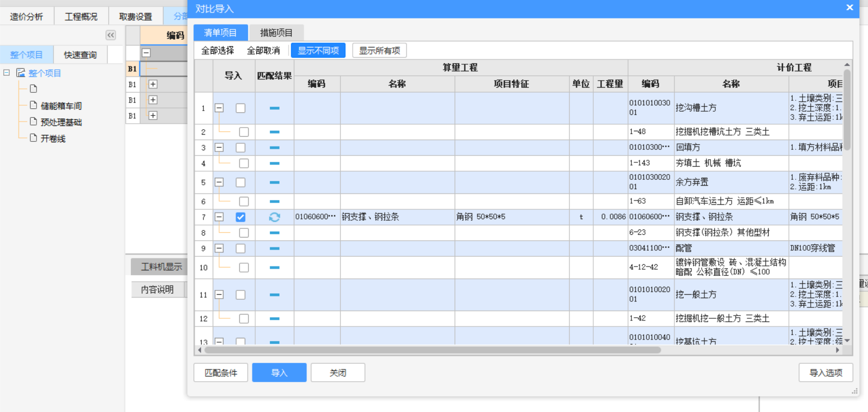The width and height of the screenshot is (868, 412).
Task: Collapse row 9 配管 group
Action: pyautogui.click(x=219, y=249)
